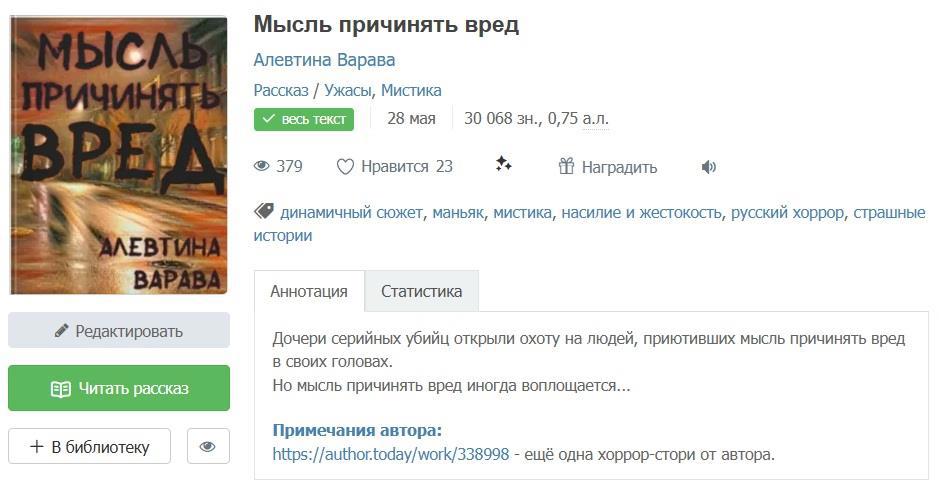Open the маньяк tag
Screen dimensions: 939x494
click(x=458, y=212)
